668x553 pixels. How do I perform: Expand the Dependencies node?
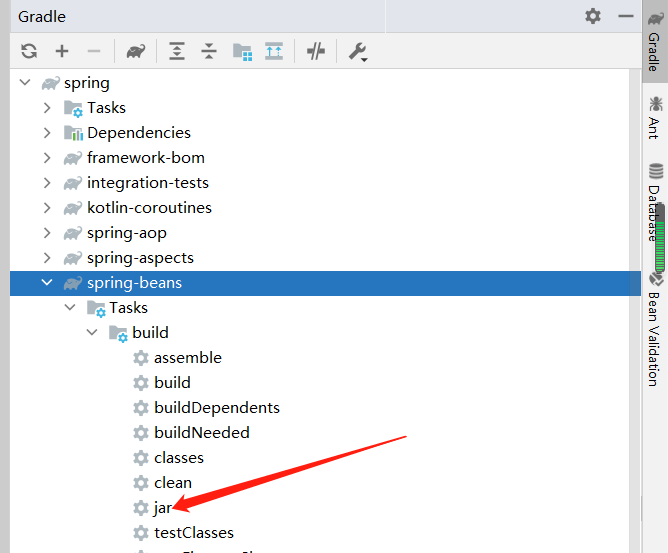(47, 133)
